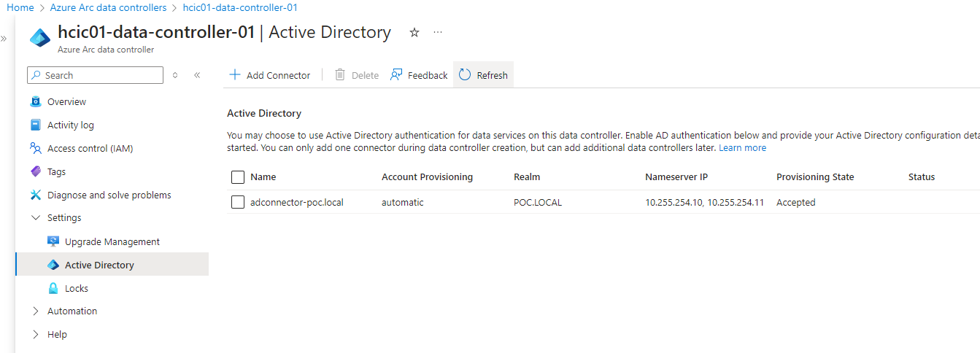Open the Learn more link
This screenshot has height=353, width=980.
point(742,148)
